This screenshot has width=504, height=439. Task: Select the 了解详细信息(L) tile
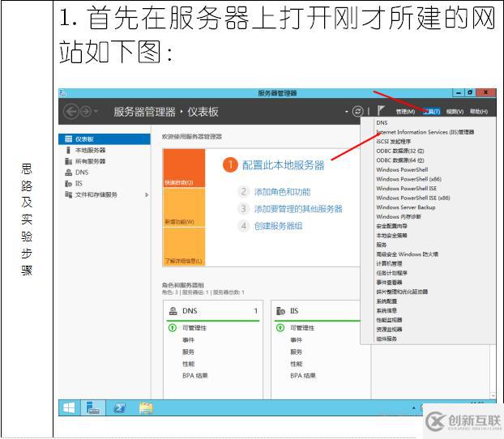tap(184, 247)
